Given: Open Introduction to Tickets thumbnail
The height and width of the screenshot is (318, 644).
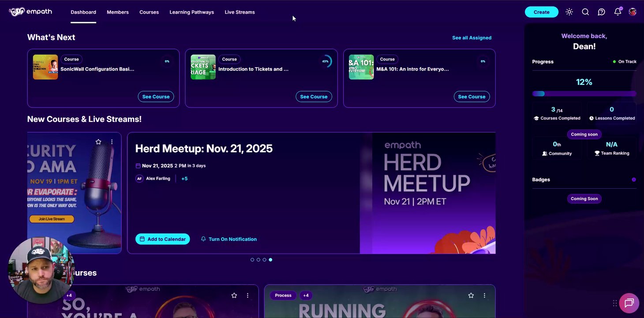Looking at the screenshot, I should 203,67.
